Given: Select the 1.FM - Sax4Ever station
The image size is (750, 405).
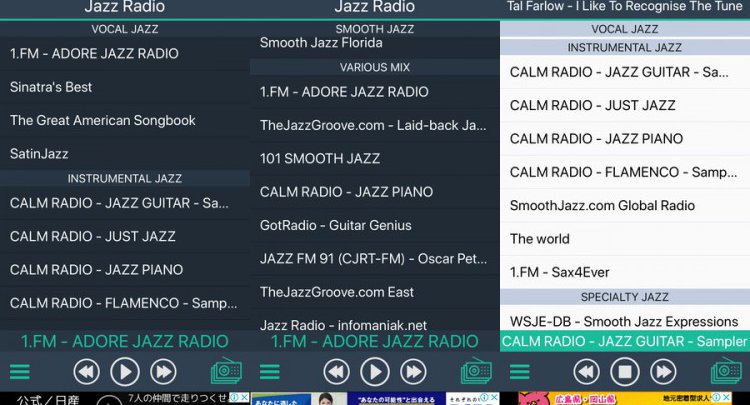Looking at the screenshot, I should click(x=625, y=273).
